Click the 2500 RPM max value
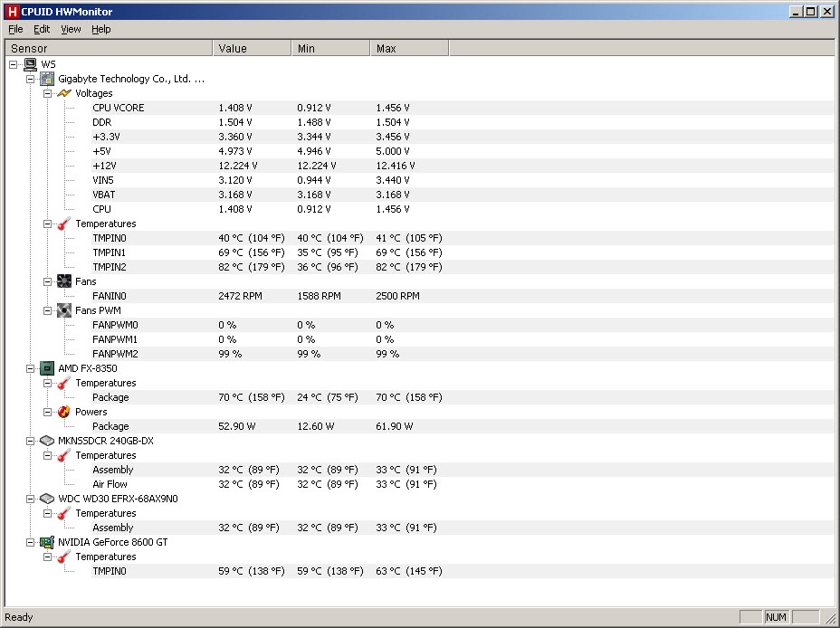This screenshot has height=628, width=840. pos(397,296)
